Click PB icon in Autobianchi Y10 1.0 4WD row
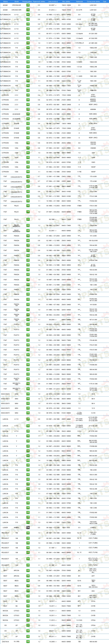 (28, 62)
